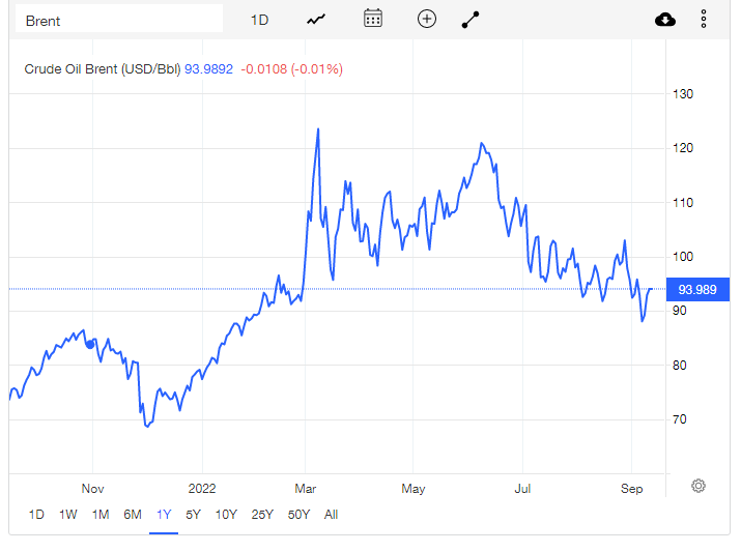Open the chart type line icon
The image size is (742, 552).
tap(316, 20)
